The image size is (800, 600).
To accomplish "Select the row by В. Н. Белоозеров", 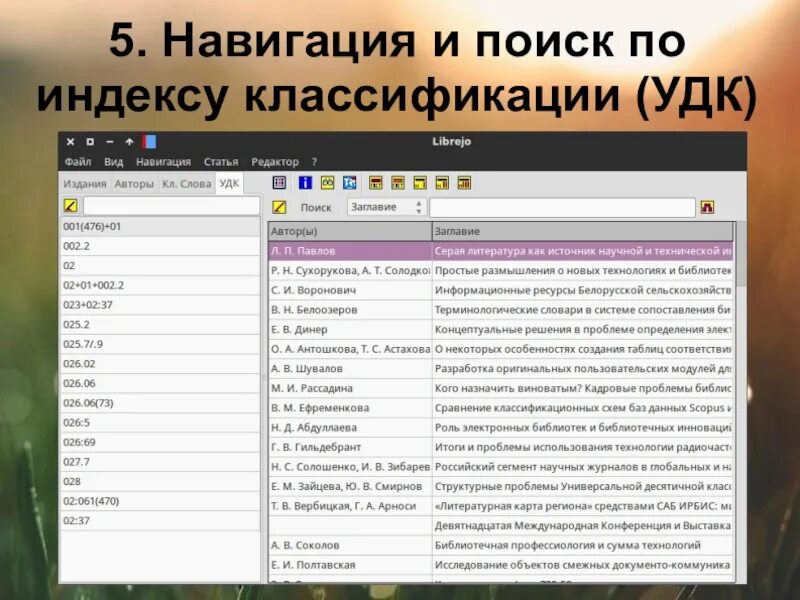I will tap(501, 310).
